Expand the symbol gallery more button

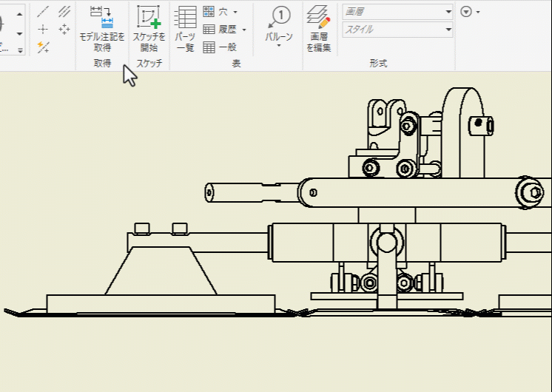click(20, 50)
